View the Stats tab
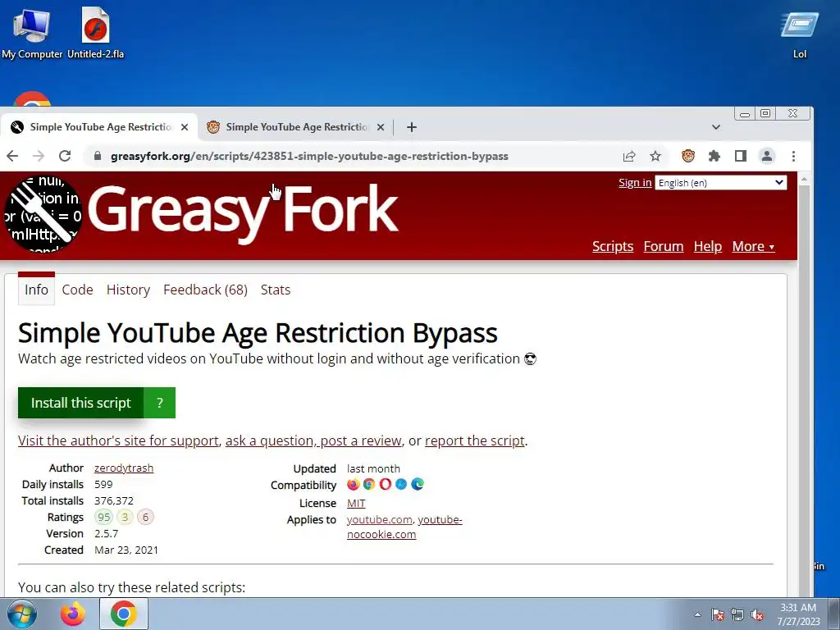The height and width of the screenshot is (630, 840). (x=276, y=290)
